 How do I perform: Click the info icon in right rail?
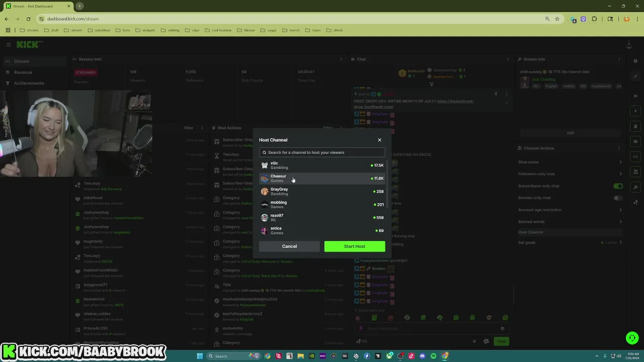(x=635, y=61)
